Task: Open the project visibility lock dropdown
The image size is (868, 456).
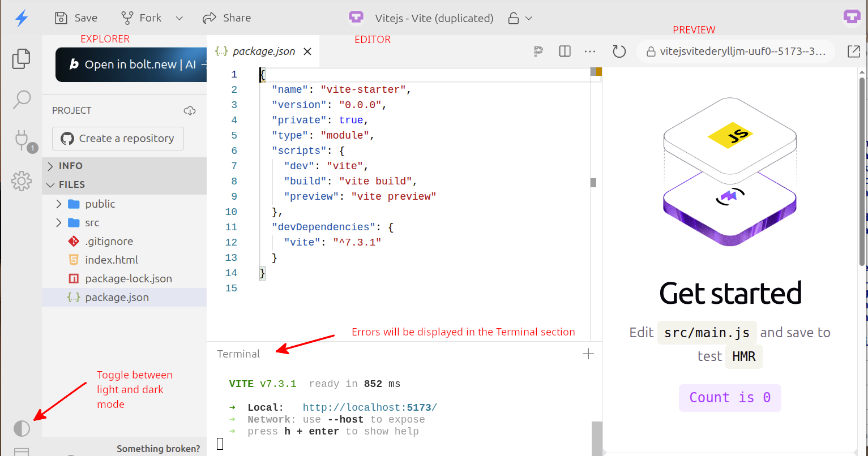Action: coord(520,18)
